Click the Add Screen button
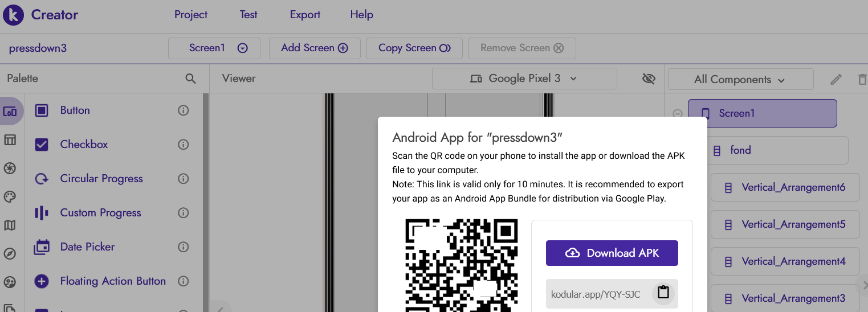The height and width of the screenshot is (312, 868). 315,48
